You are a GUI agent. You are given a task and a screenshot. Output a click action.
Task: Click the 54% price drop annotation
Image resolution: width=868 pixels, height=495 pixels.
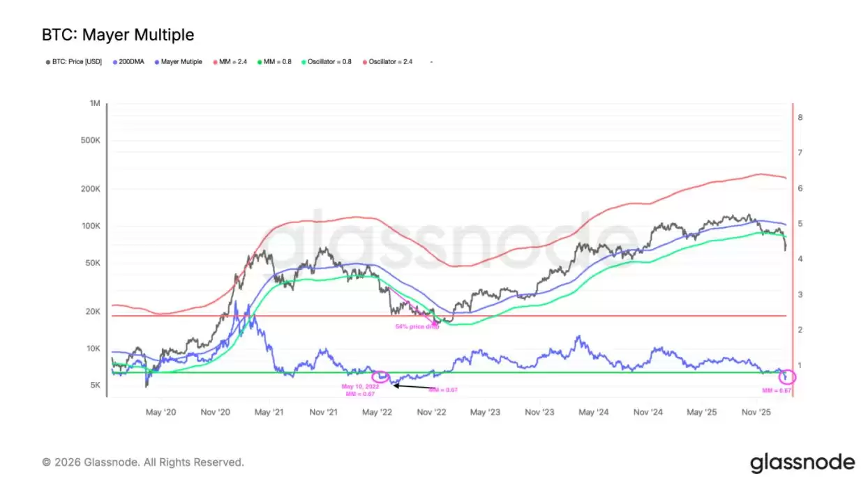click(417, 326)
